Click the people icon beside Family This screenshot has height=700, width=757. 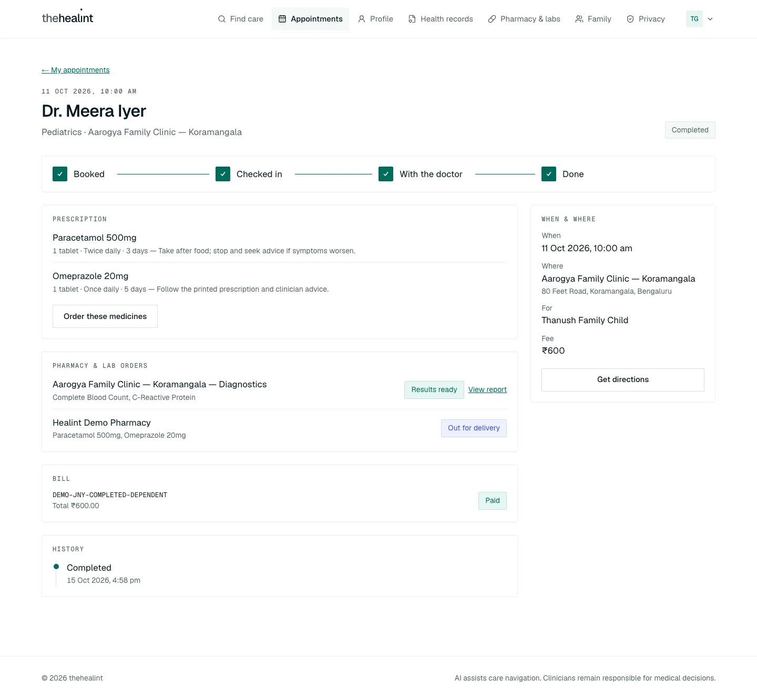(579, 19)
